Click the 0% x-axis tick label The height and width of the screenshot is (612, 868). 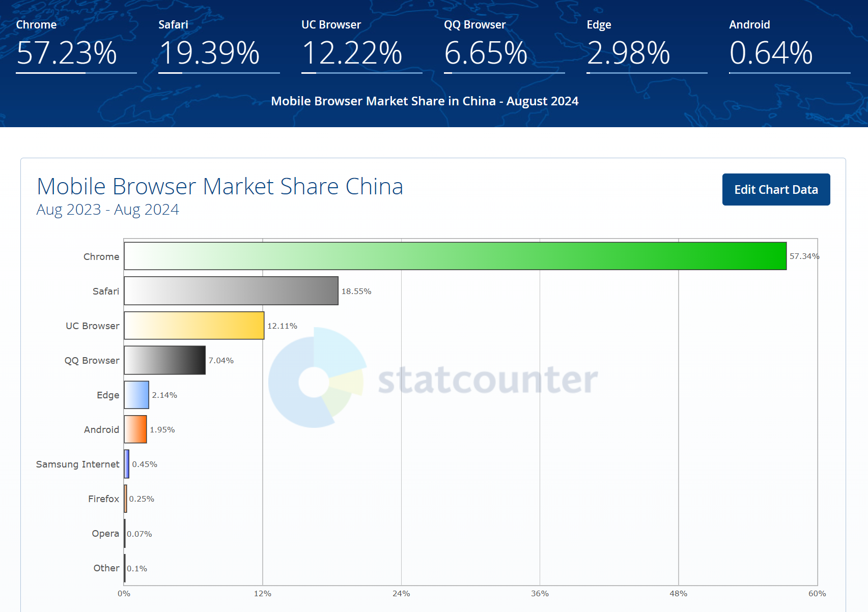124,594
